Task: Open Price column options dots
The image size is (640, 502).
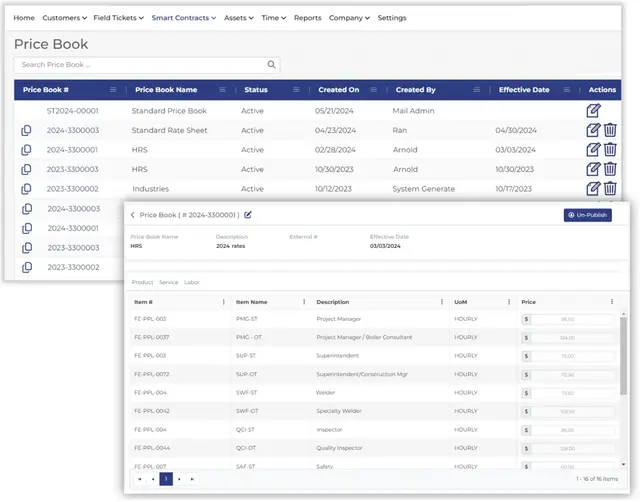Action: pos(612,302)
